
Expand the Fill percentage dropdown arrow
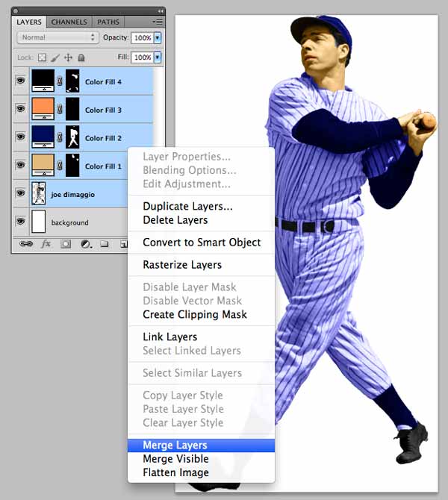pyautogui.click(x=158, y=57)
